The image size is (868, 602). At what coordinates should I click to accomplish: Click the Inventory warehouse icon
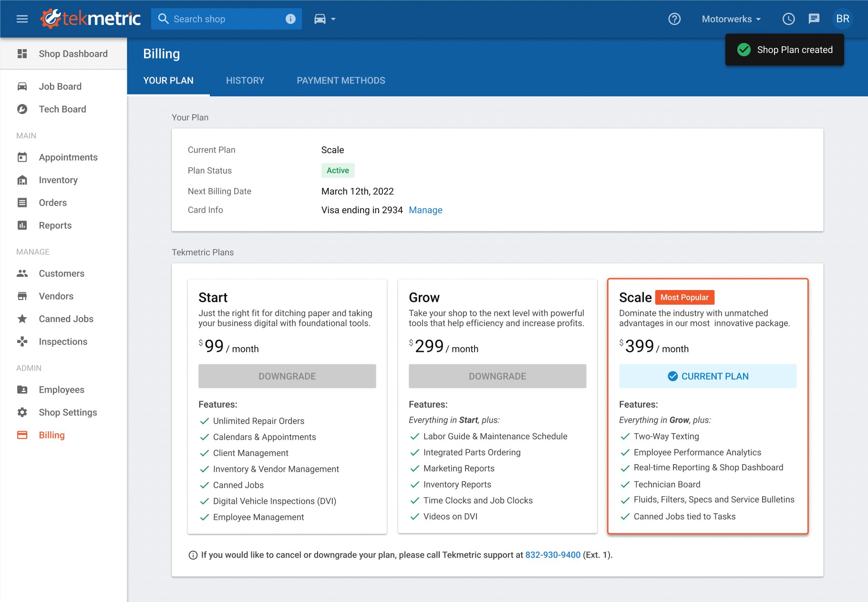click(x=22, y=180)
